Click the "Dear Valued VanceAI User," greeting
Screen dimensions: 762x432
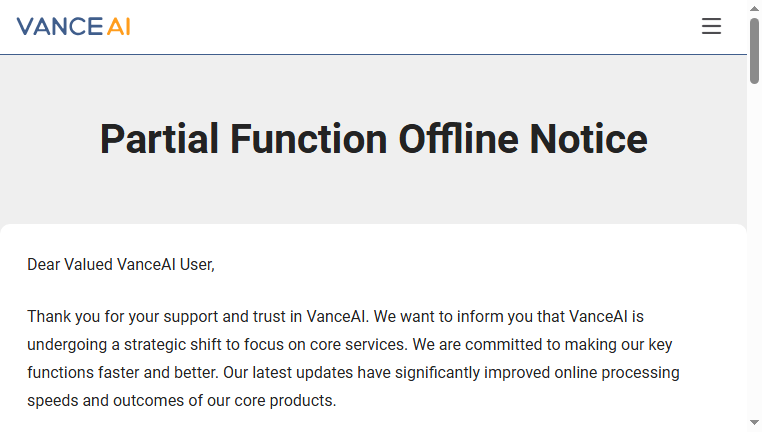121,265
